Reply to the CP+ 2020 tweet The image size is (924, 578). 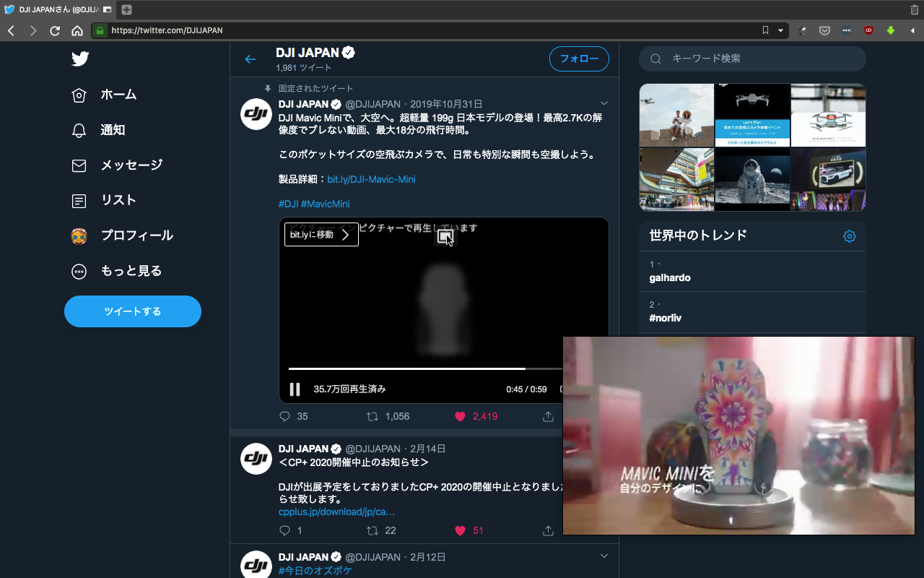284,531
